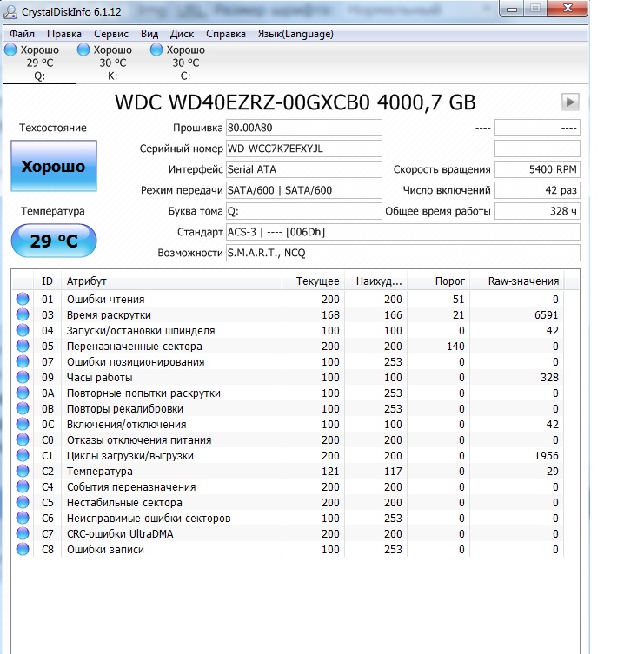Open the Сервис menu
644x654 pixels.
(111, 34)
